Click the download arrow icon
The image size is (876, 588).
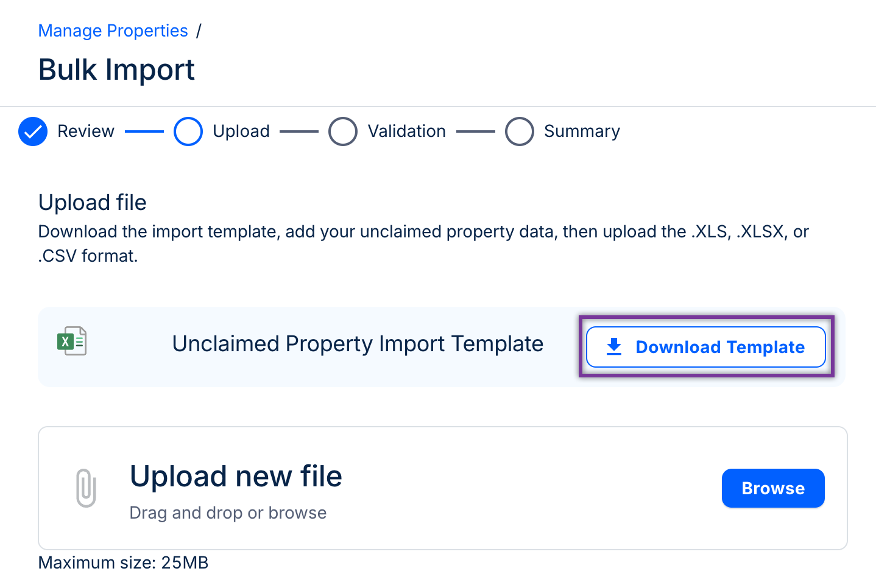coord(614,346)
